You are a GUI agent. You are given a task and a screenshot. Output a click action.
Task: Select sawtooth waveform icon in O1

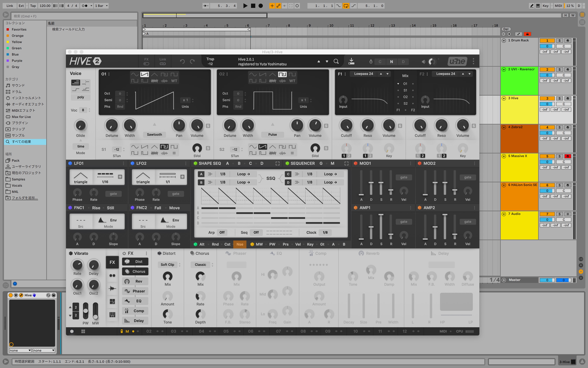tap(144, 74)
